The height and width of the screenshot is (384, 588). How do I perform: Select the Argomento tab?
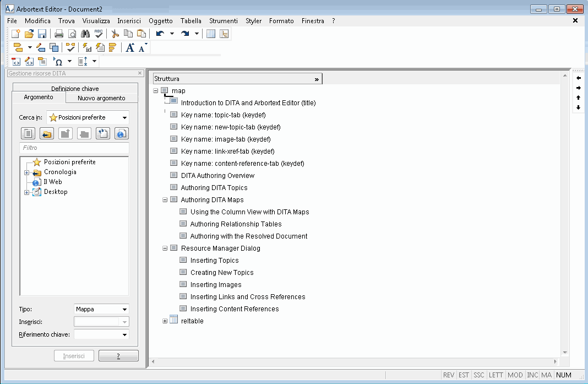click(x=39, y=97)
